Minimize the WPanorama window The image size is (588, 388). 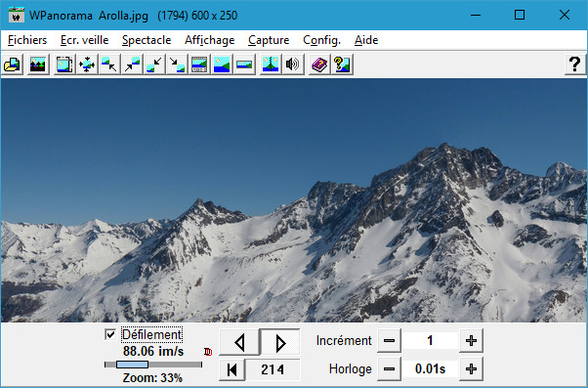pyautogui.click(x=476, y=15)
